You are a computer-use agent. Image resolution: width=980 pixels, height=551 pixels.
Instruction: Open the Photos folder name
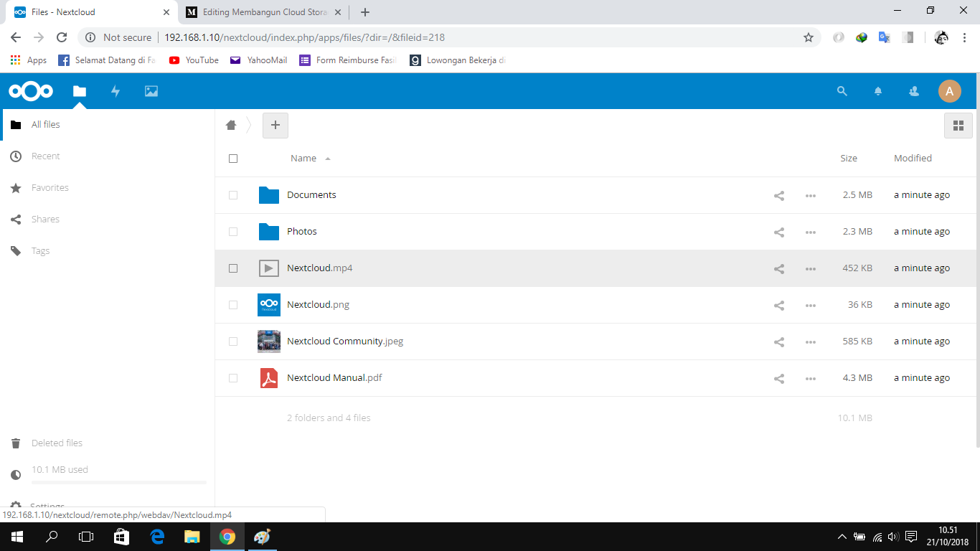click(x=302, y=232)
